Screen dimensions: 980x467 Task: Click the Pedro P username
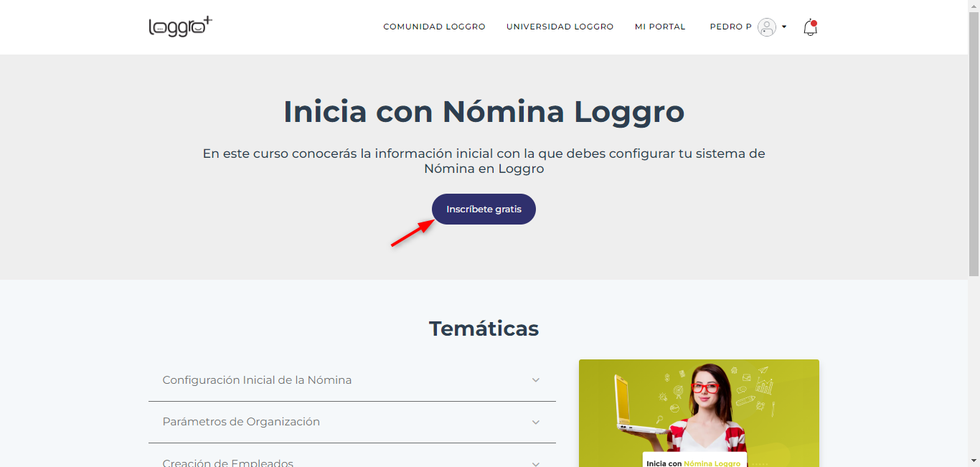[x=731, y=27]
